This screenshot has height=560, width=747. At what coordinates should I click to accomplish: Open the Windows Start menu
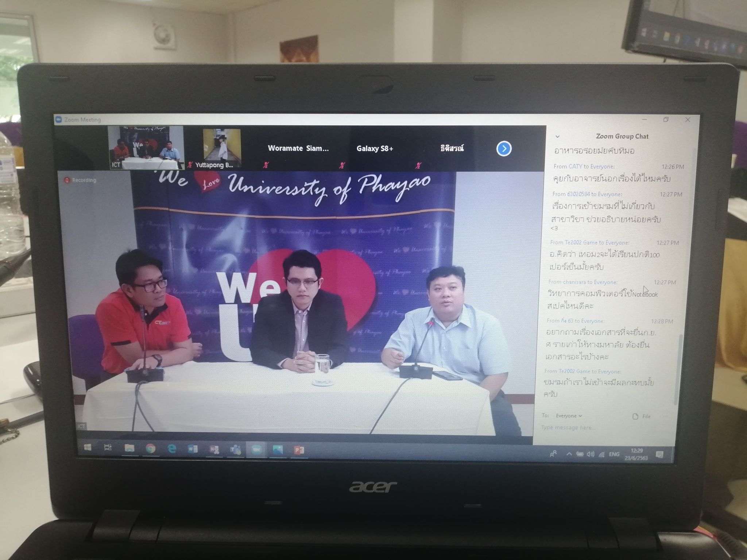(x=88, y=447)
